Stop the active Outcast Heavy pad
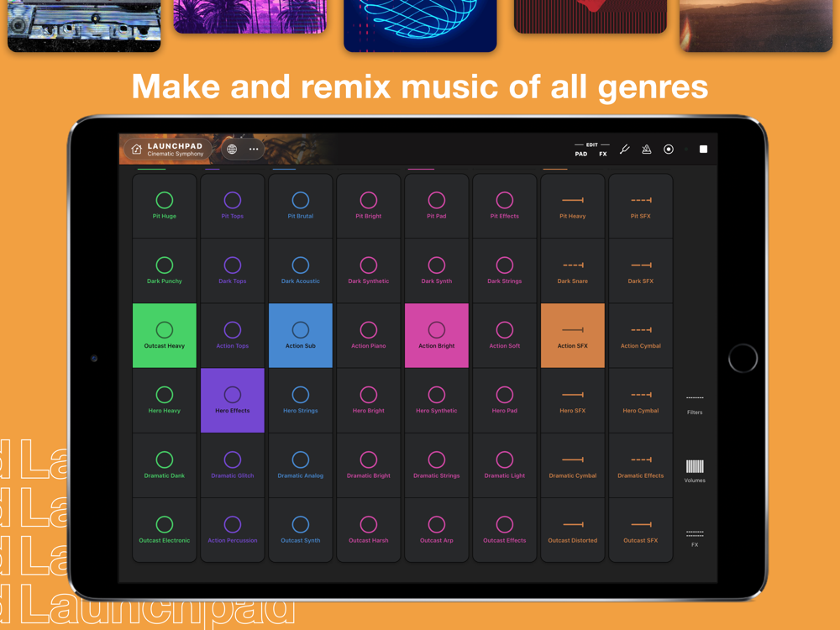 [x=165, y=335]
